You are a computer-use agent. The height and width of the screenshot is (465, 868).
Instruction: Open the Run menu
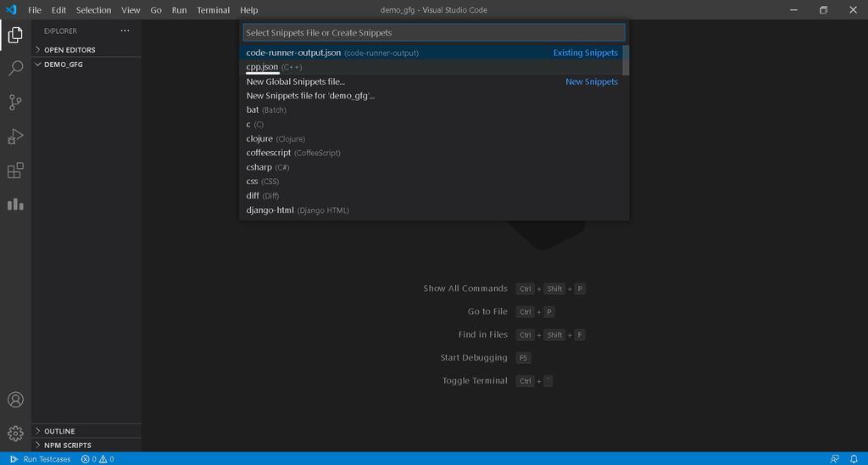[x=180, y=10]
